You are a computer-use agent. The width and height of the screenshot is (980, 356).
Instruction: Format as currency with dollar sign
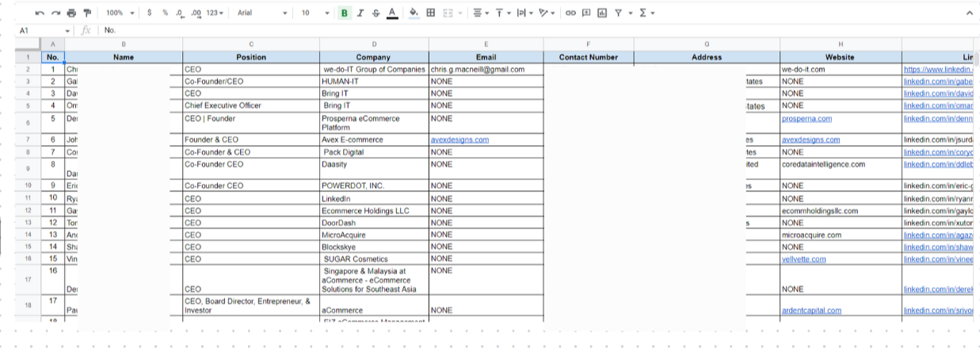tap(150, 13)
